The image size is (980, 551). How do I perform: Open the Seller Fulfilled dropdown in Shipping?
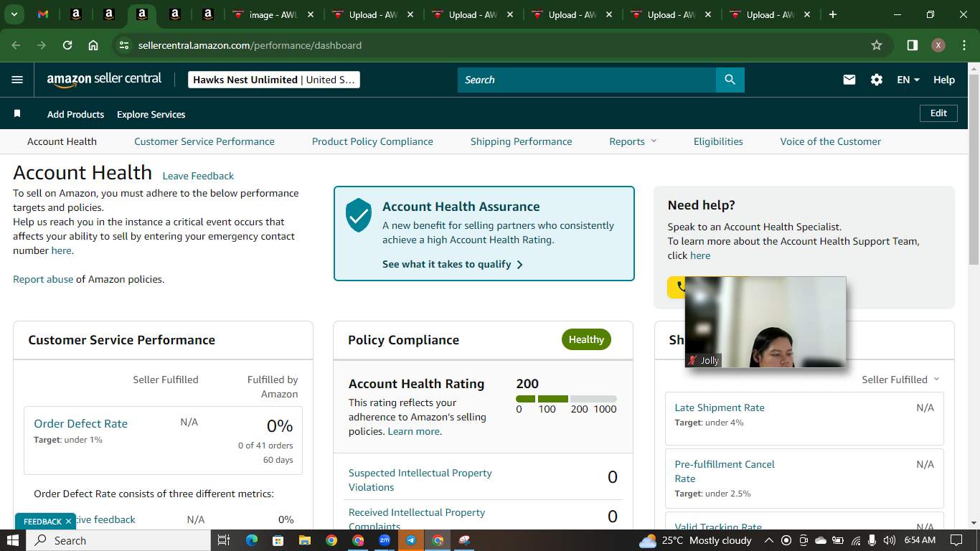(900, 380)
